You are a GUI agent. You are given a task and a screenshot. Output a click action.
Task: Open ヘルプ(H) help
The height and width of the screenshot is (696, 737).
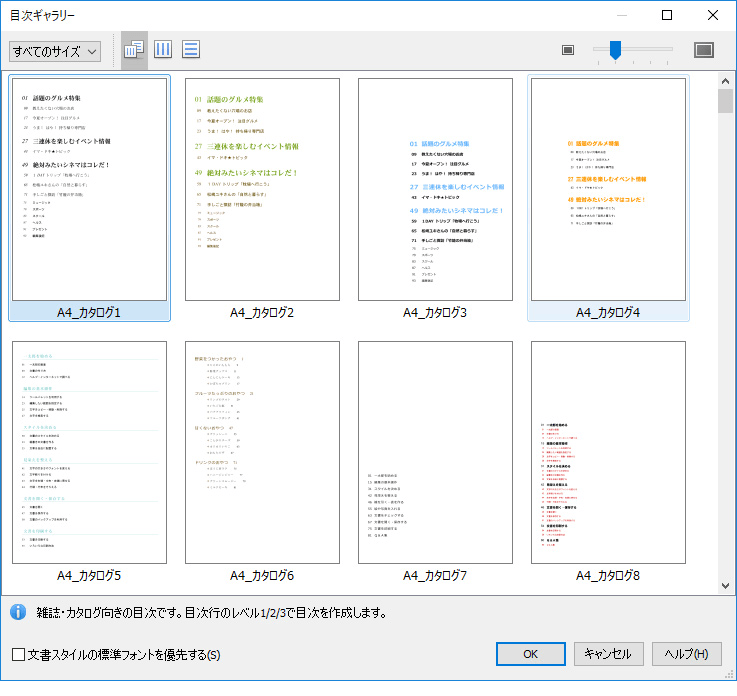pos(687,654)
